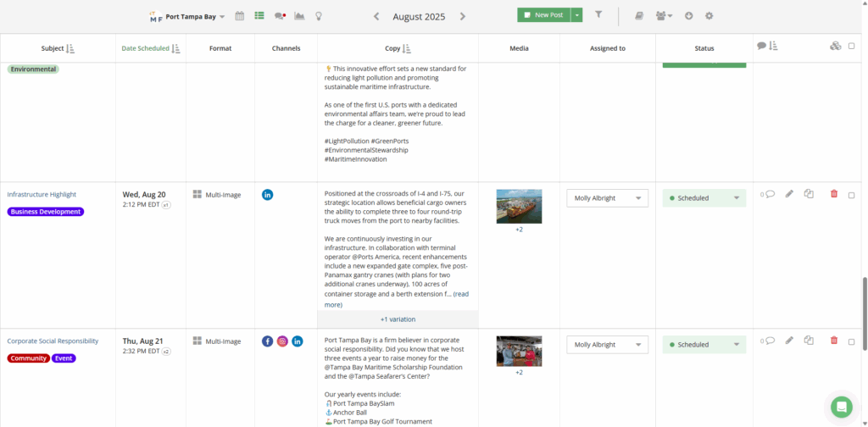Open the filter funnel icon
The height and width of the screenshot is (427, 868).
coord(598,15)
